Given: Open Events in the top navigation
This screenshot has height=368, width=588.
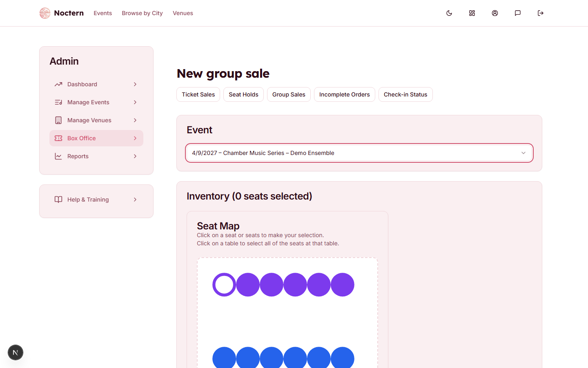Looking at the screenshot, I should (x=102, y=13).
